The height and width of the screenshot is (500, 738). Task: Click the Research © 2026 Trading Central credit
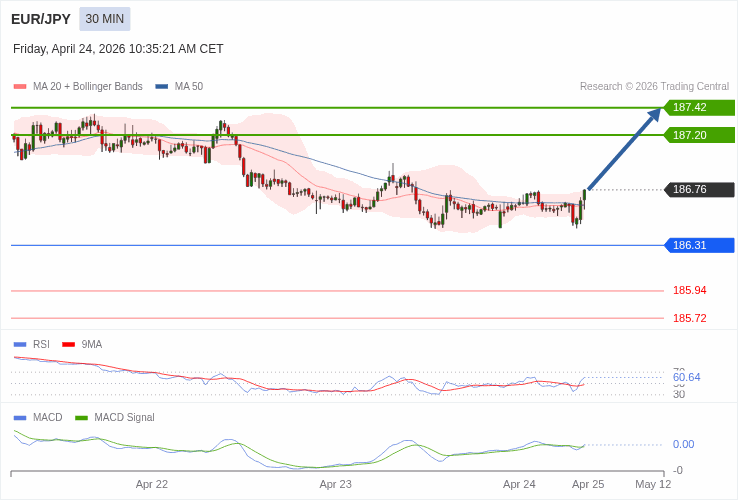pyautogui.click(x=654, y=87)
